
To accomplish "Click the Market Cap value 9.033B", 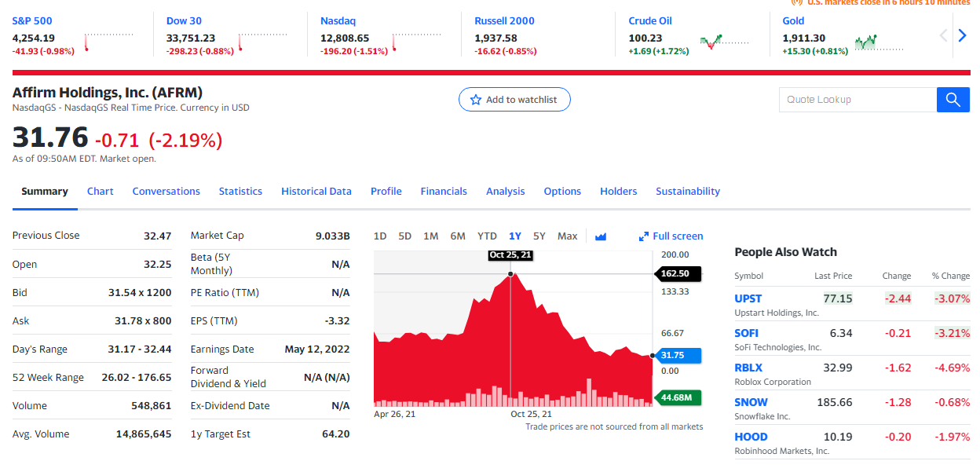I will tap(331, 236).
